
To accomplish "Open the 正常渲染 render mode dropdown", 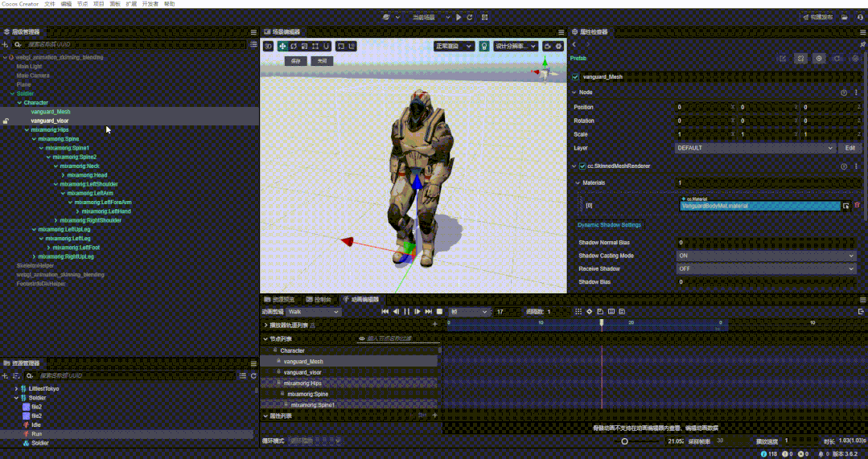I will (454, 47).
